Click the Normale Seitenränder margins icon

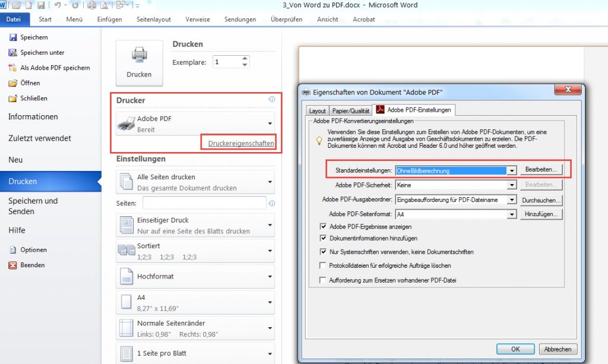(126, 328)
